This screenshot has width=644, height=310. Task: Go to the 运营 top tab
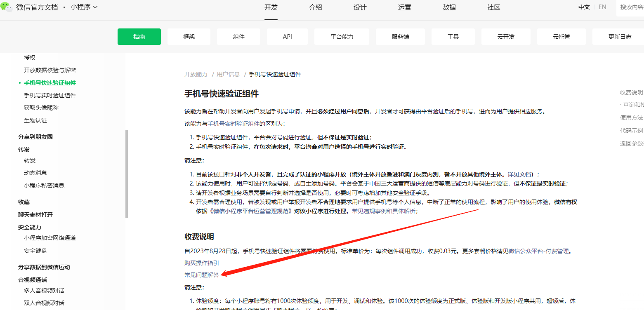405,7
